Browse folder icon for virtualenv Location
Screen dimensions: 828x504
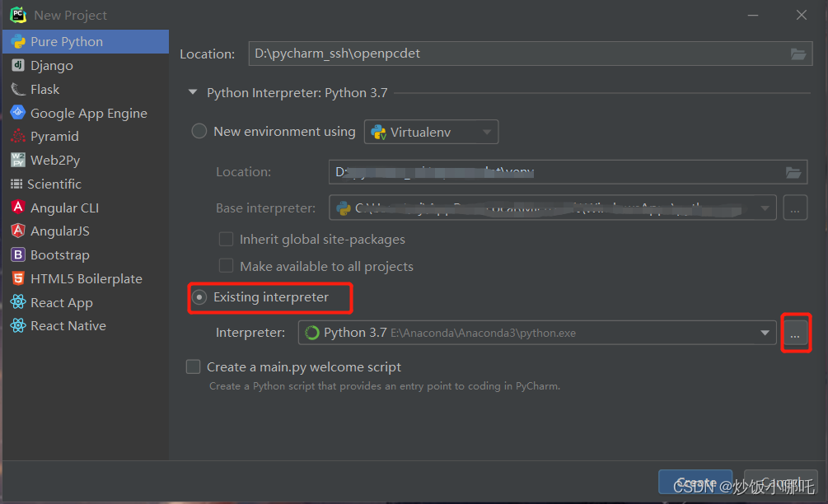[793, 172]
